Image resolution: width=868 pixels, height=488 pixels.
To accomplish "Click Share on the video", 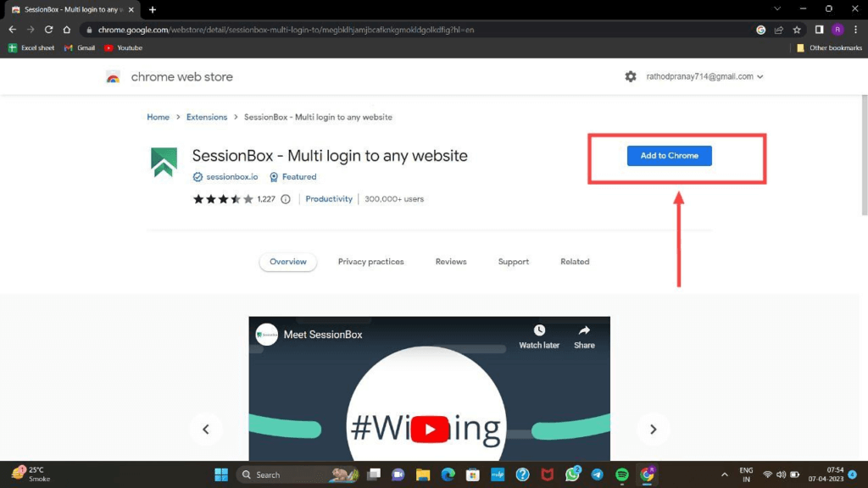I will coord(584,336).
